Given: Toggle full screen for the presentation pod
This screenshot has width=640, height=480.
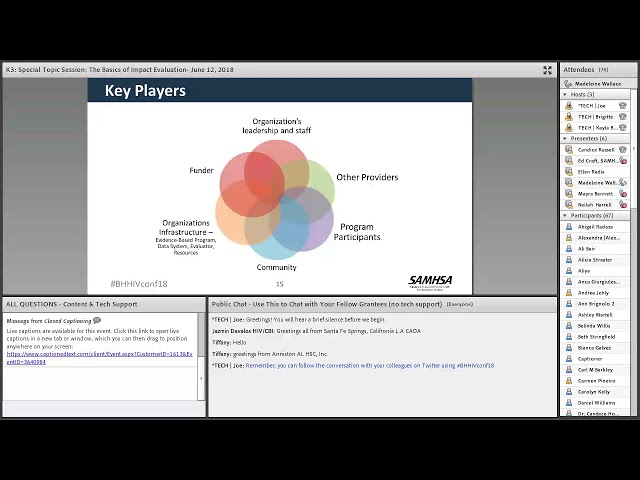Looking at the screenshot, I should (547, 70).
